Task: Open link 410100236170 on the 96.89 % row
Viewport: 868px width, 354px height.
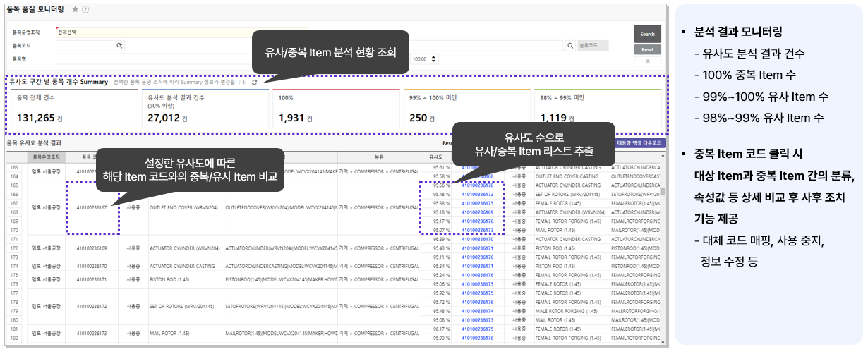Action: pos(477,239)
